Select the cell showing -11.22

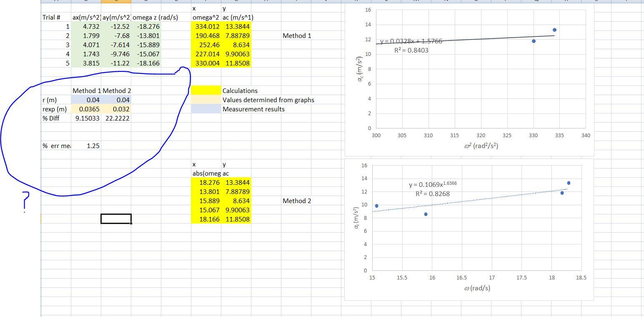(x=116, y=63)
